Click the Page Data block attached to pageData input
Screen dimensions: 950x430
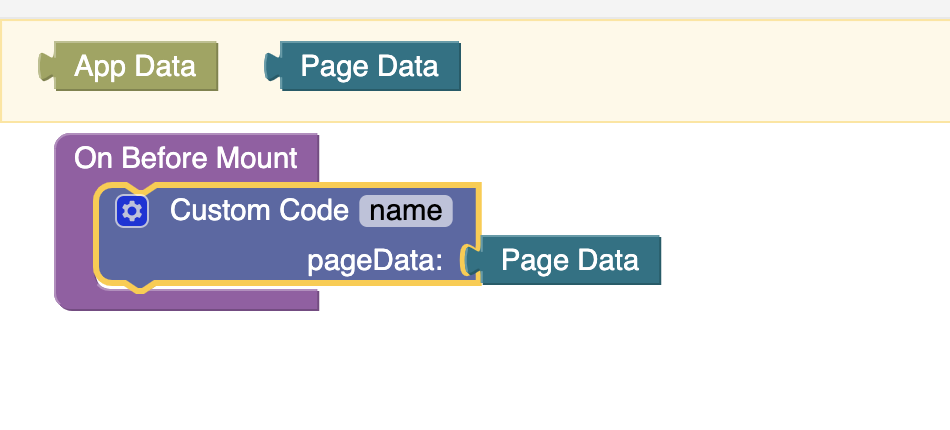pyautogui.click(x=563, y=260)
